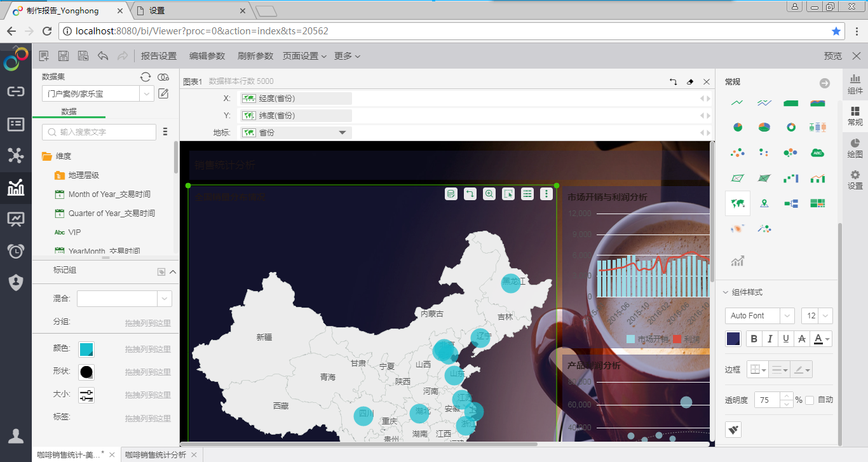
Task: Click the format painter brush icon
Action: click(733, 430)
